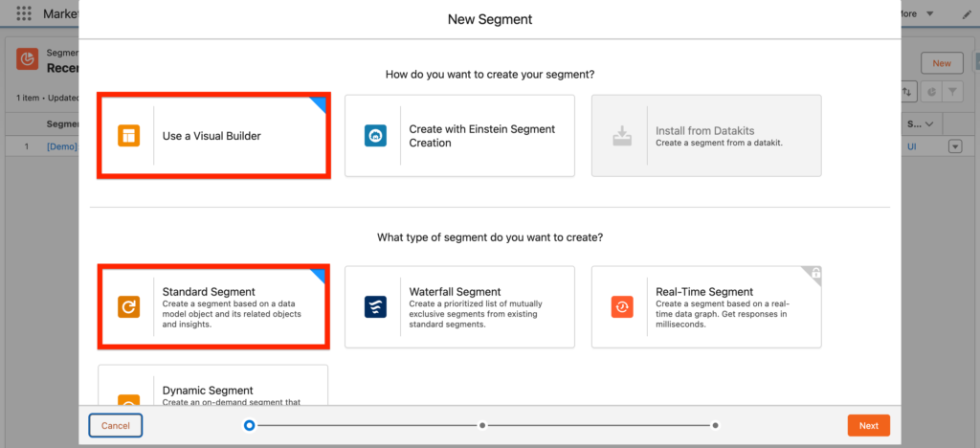Expand the S... column header chevron
Viewport: 980px width, 448px height.
click(x=930, y=124)
